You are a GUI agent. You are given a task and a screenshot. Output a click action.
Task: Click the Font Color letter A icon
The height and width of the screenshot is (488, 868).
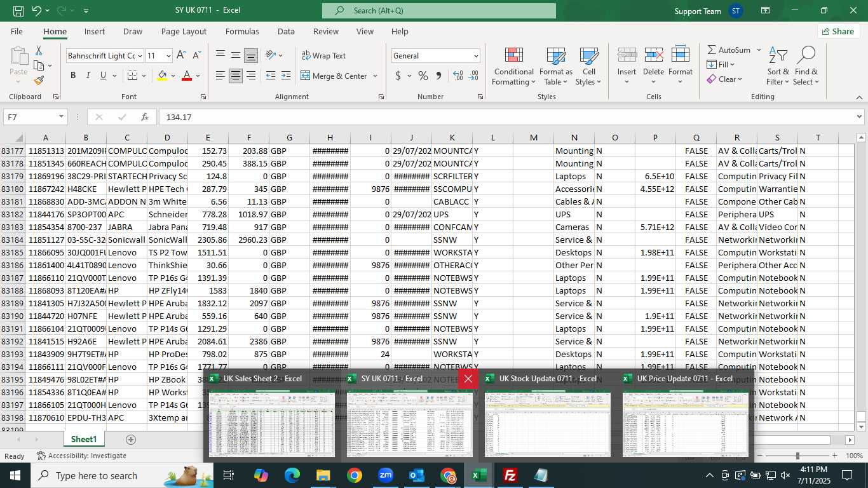click(x=187, y=76)
